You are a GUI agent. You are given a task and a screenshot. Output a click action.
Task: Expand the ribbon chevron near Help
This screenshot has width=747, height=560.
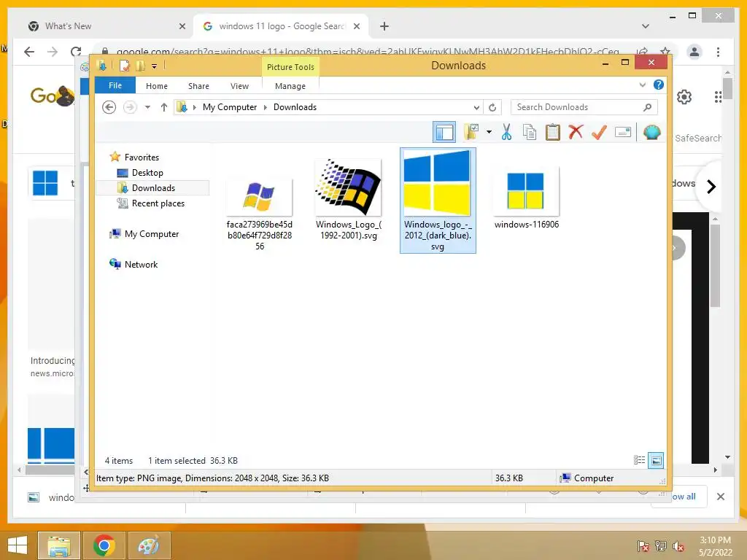pos(642,85)
